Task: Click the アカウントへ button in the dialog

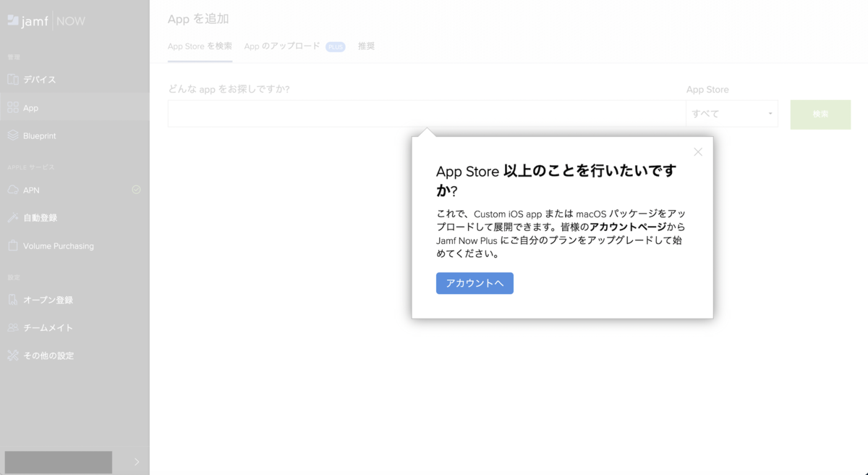Action: click(474, 283)
